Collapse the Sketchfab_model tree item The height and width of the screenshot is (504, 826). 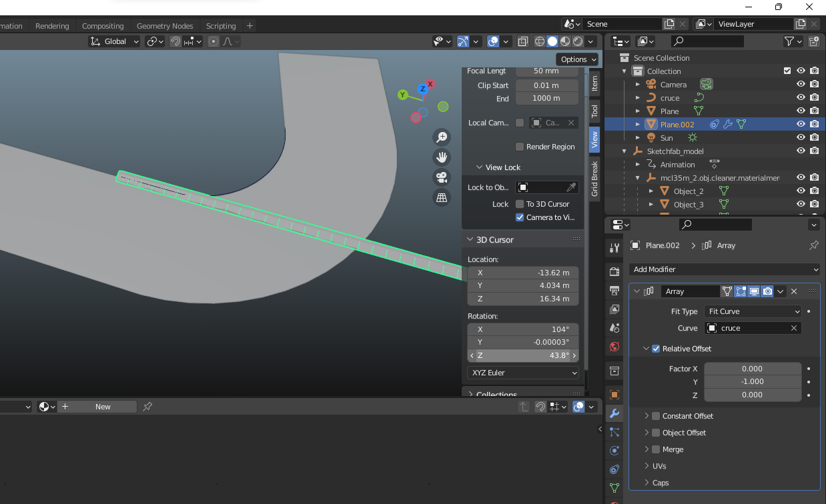625,151
